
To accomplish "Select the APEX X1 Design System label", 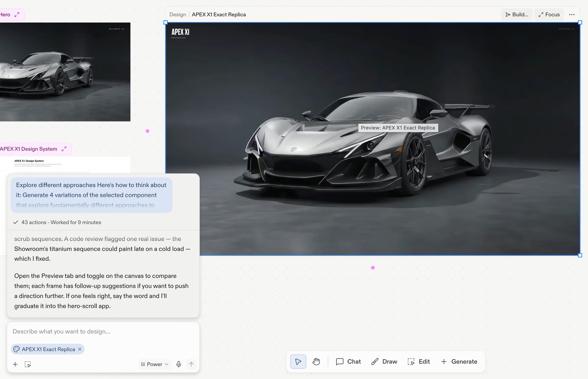I will point(29,149).
